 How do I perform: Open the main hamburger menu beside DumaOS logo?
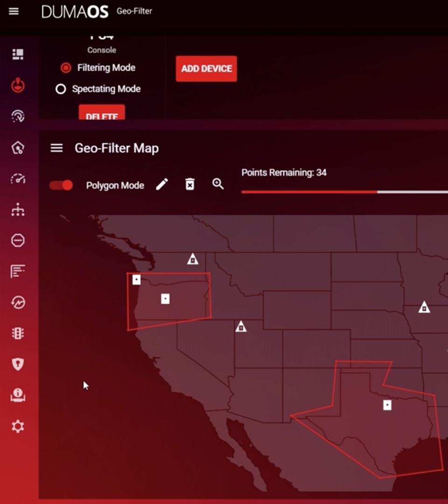coord(14,11)
